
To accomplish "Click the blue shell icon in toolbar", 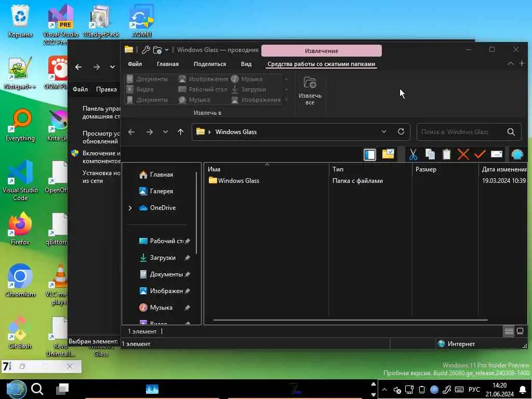I will click(x=517, y=155).
